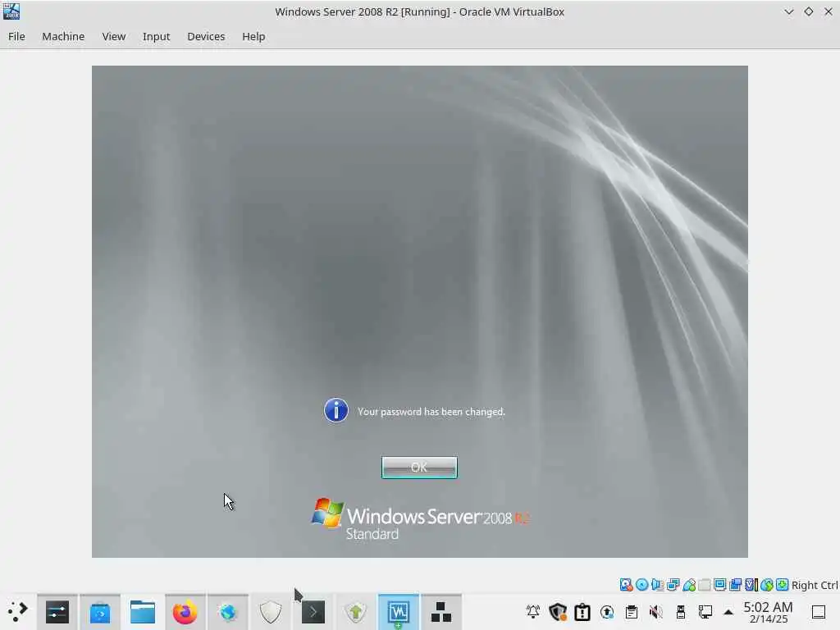
Task: Open the KDE application launcher
Action: (18, 612)
